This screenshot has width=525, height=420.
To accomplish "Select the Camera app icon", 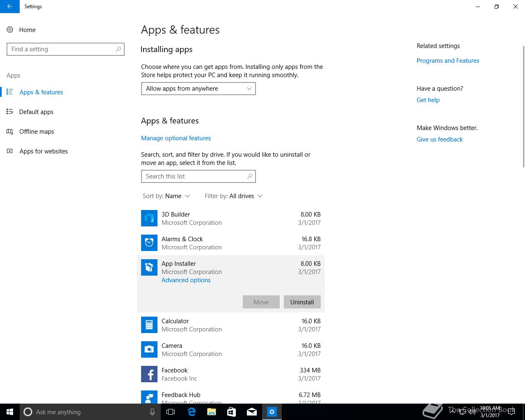I will coord(149,349).
